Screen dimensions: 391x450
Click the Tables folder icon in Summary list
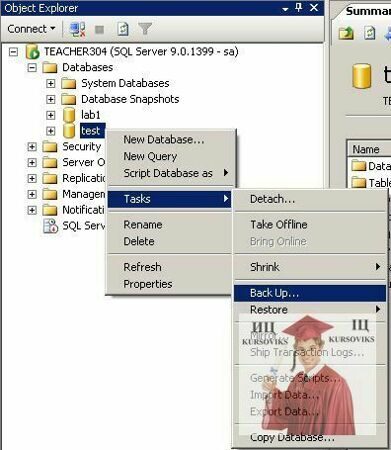(359, 182)
